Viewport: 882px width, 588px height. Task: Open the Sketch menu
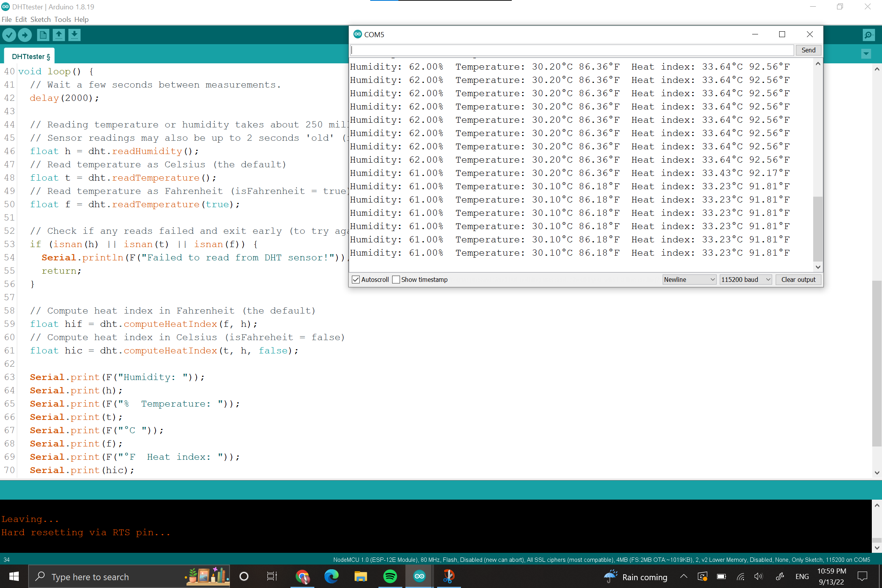coord(41,20)
